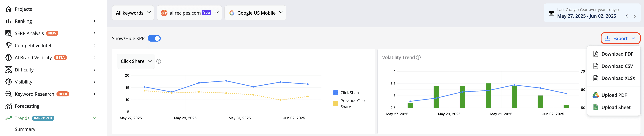Click the Forecasting chart icon

coord(9,106)
